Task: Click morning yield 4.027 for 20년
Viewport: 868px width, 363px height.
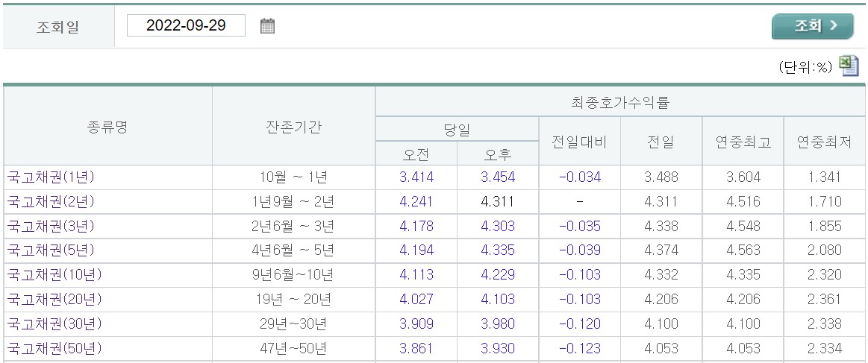Action: click(x=416, y=300)
